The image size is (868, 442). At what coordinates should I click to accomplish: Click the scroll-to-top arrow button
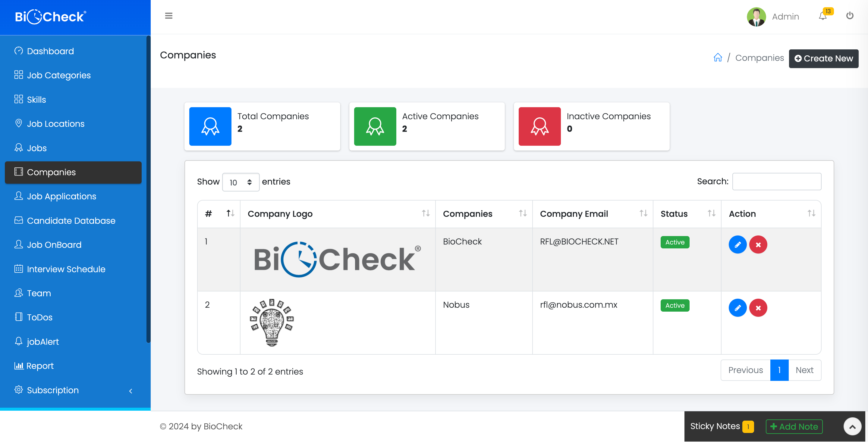click(x=852, y=426)
